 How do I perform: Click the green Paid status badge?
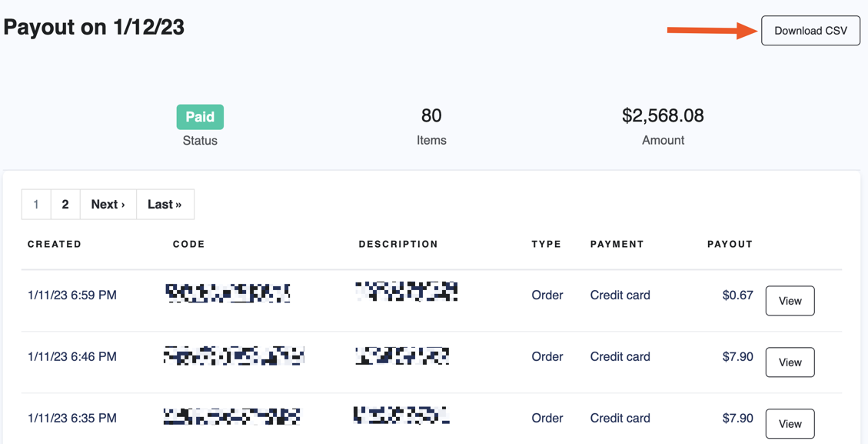coord(200,117)
